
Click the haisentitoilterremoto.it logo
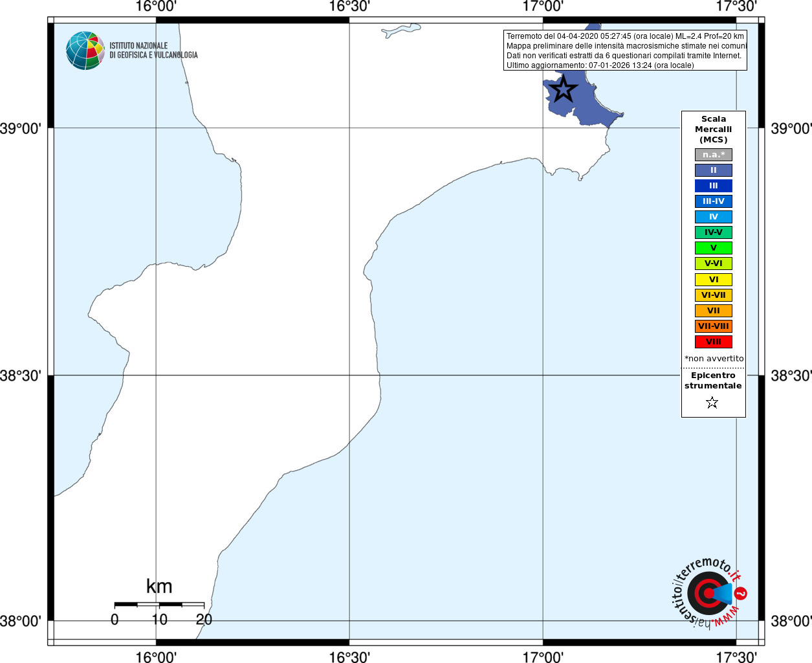[710, 592]
